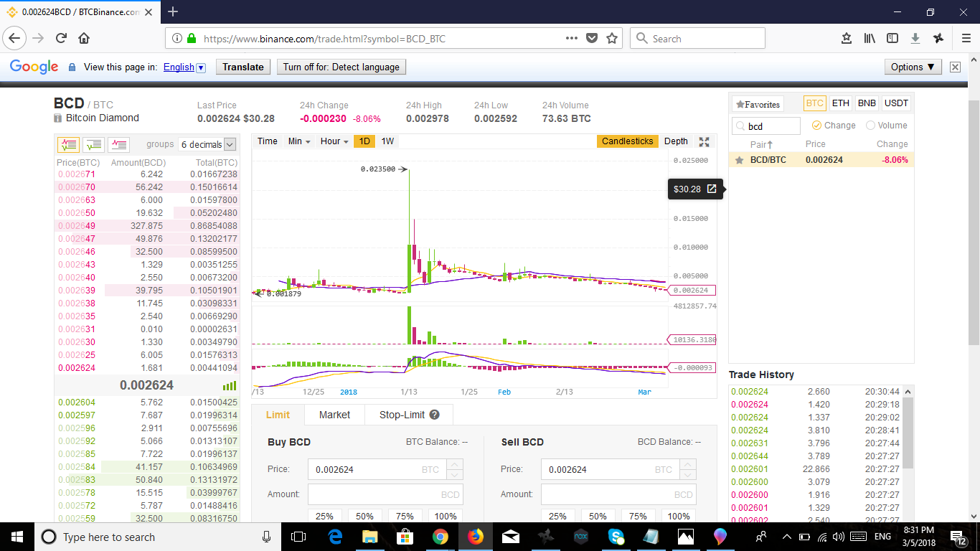The image size is (980, 551).
Task: Select Time chart option
Action: coord(268,141)
